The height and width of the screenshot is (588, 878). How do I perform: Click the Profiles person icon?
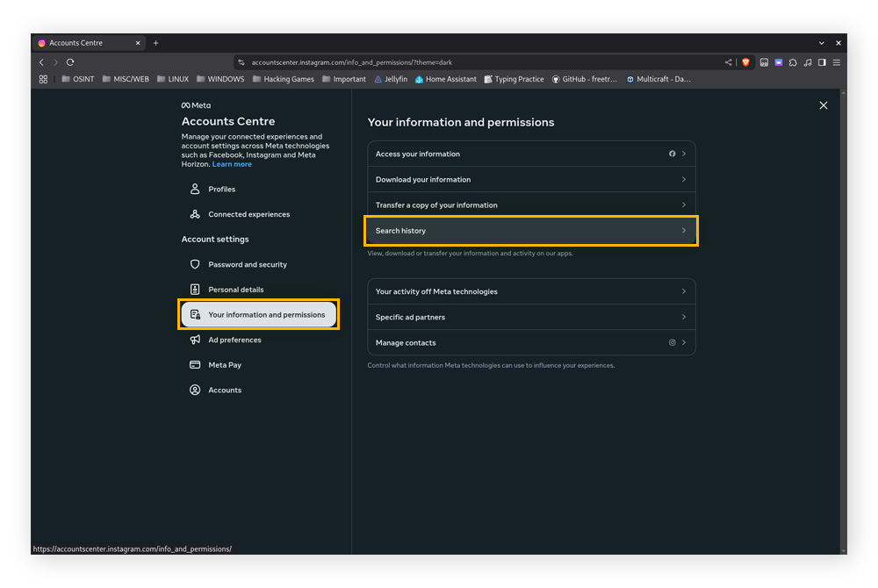(195, 189)
